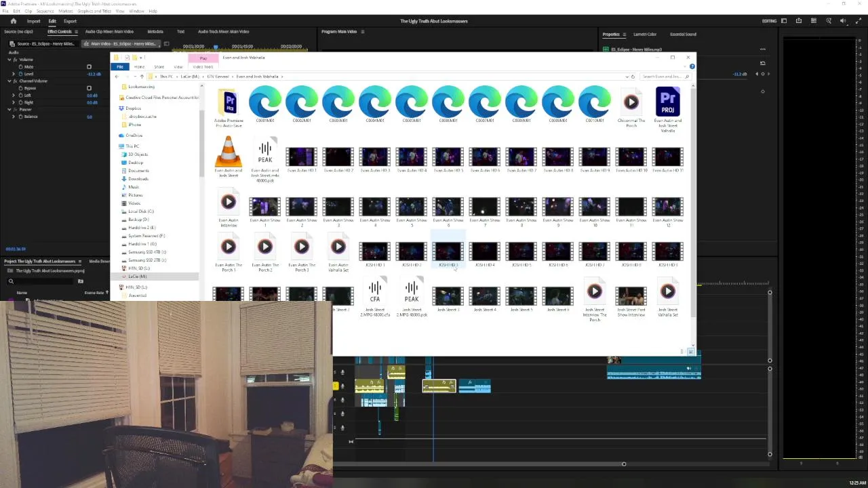Open Program: Main Video panel menu

point(362,32)
